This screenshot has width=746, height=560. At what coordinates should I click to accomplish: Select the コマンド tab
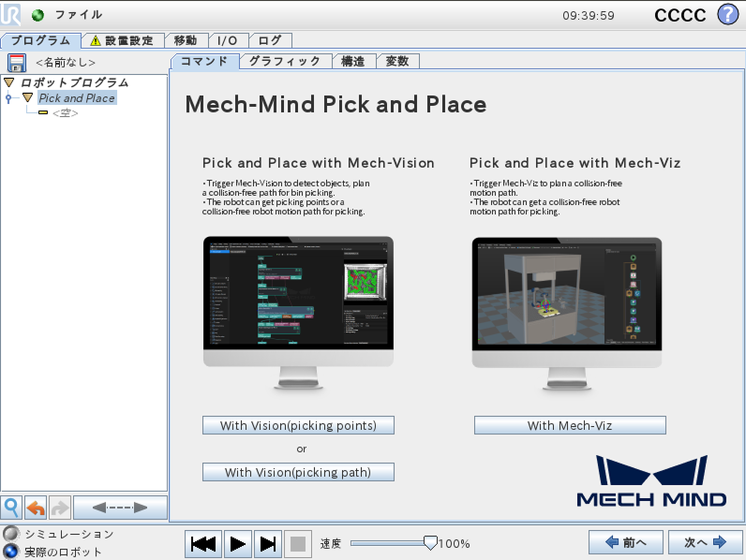[204, 61]
